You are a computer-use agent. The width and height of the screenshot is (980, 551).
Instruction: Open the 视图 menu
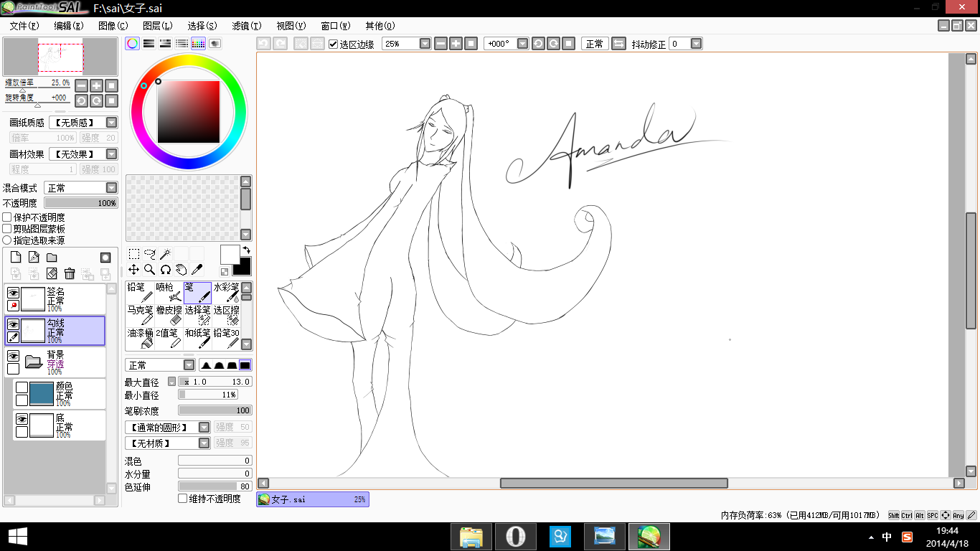(291, 26)
